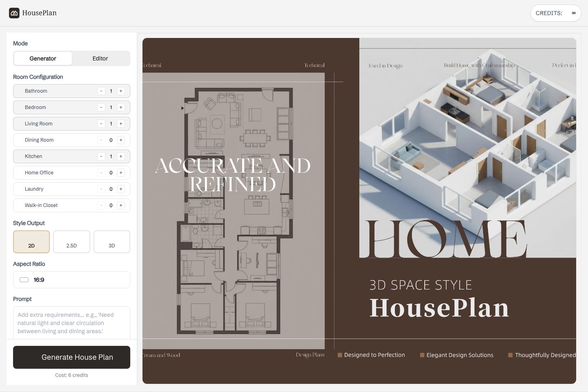
Task: Click the Walk-in Closet row label
Action: click(41, 205)
